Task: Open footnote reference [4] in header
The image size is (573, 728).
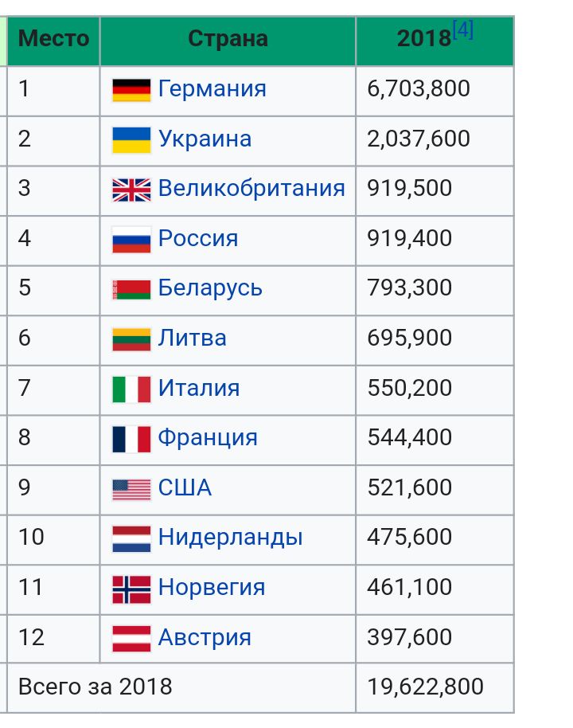Action: click(463, 30)
